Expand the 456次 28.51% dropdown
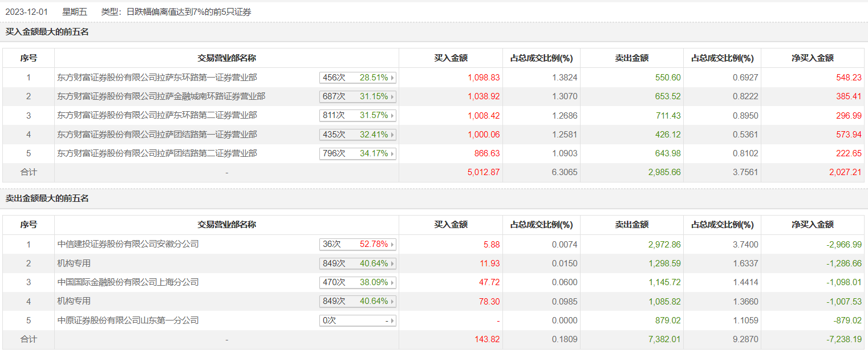 click(358, 78)
